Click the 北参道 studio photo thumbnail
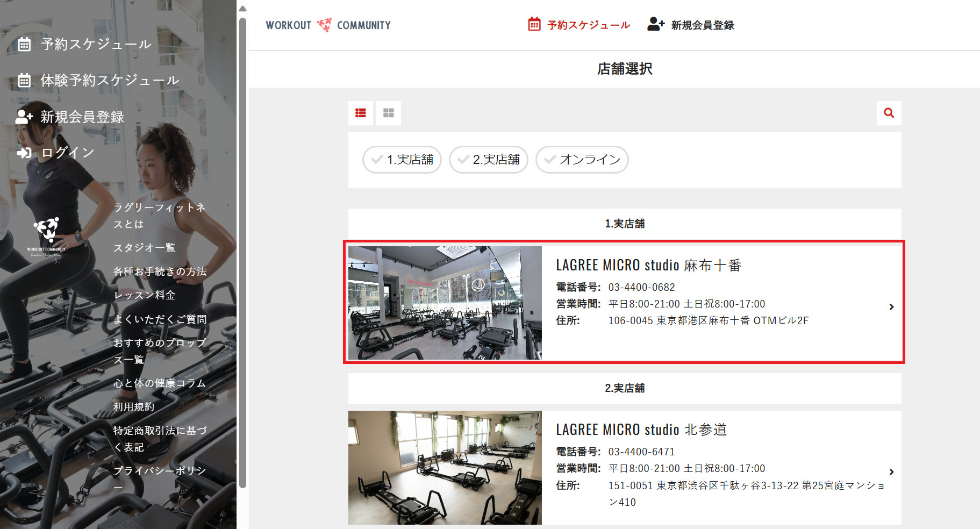 445,468
